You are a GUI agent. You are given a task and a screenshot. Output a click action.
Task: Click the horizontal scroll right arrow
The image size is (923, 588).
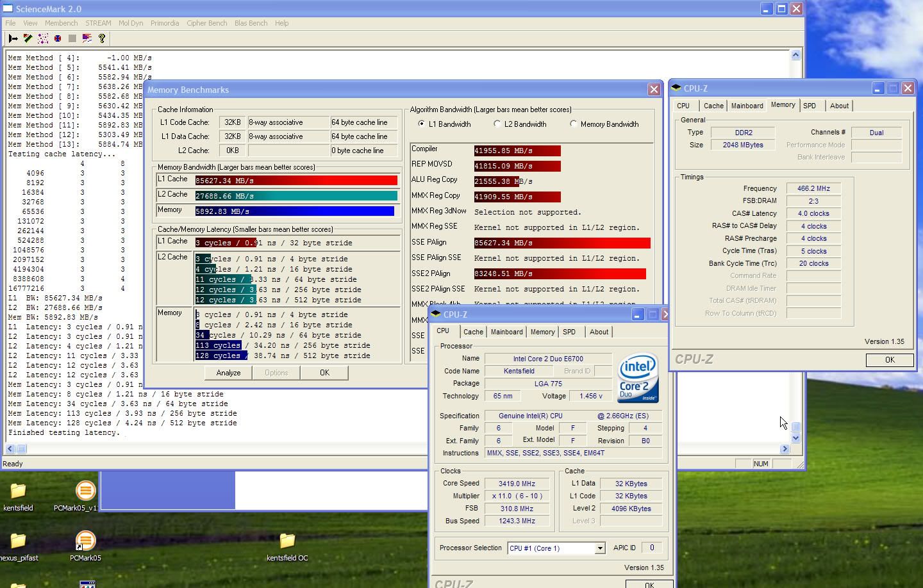click(785, 449)
